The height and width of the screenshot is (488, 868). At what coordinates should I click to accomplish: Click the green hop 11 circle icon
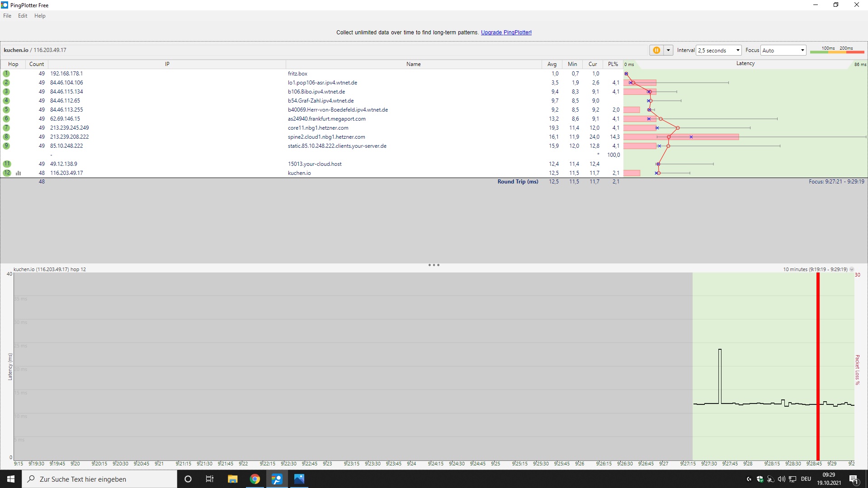pos(7,164)
